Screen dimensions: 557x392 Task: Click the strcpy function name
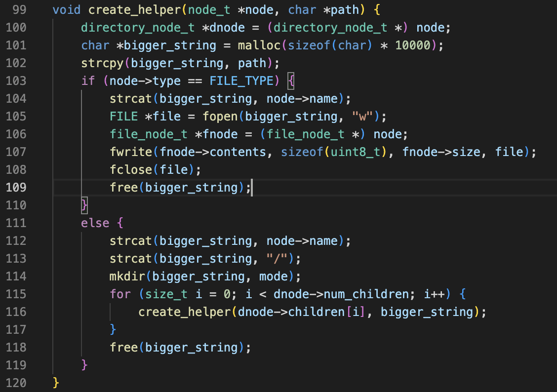tap(103, 63)
